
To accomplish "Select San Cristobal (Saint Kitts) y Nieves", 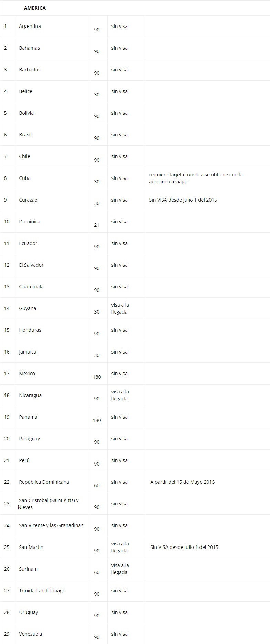I will [48, 504].
